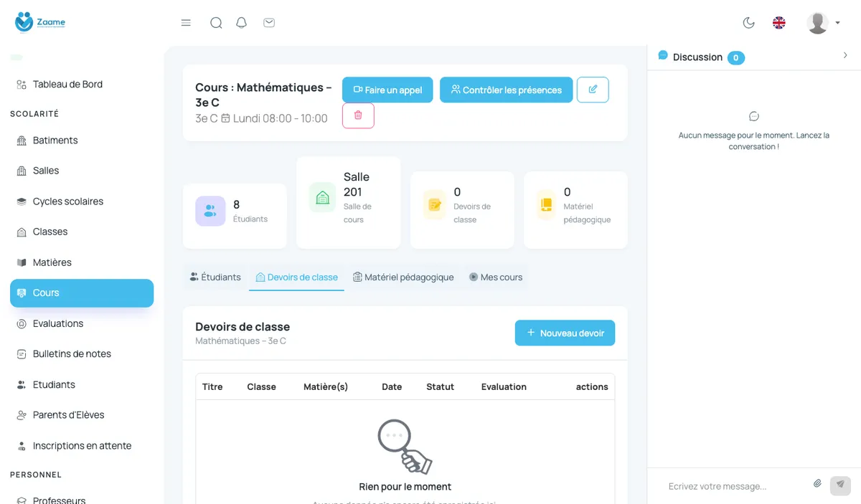The height and width of the screenshot is (504, 861).
Task: Open the user avatar dropdown
Action: (823, 23)
